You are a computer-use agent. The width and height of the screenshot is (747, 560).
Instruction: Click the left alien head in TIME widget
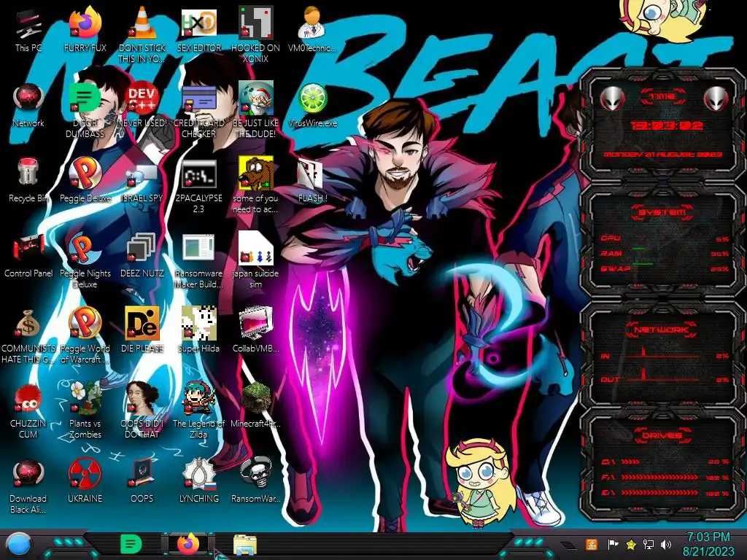[612, 98]
